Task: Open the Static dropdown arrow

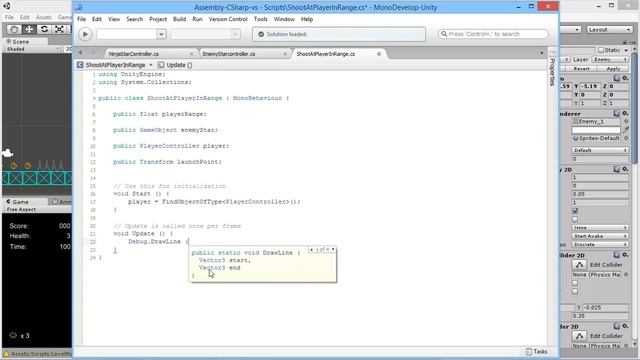Action: point(626,50)
